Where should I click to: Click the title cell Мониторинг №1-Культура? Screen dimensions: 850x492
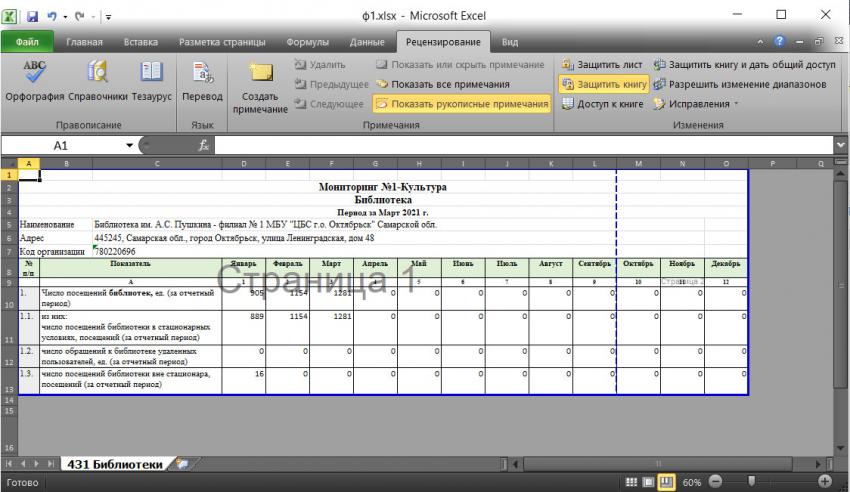383,187
